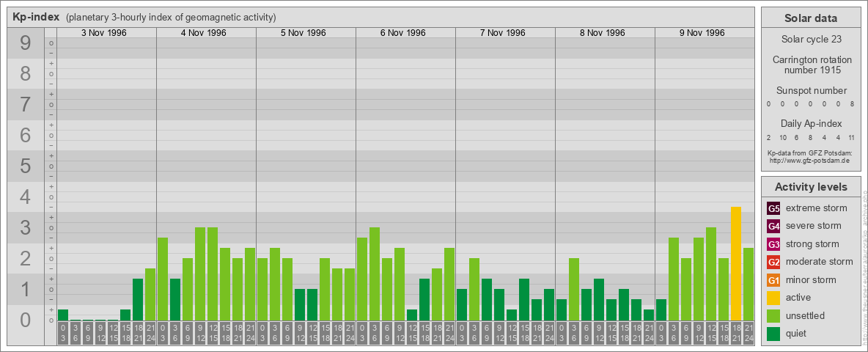Viewport: 868px width, 352px height.
Task: Click the Activity levels panel heading
Action: 811,187
